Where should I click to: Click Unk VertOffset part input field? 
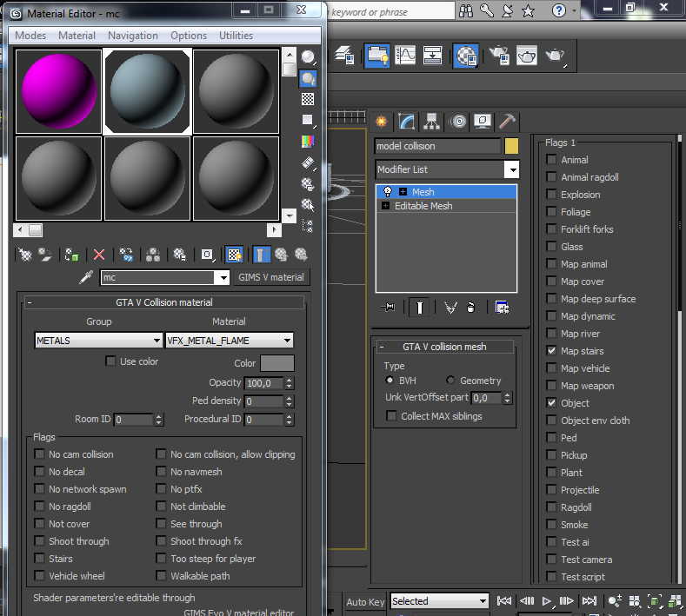tap(486, 398)
